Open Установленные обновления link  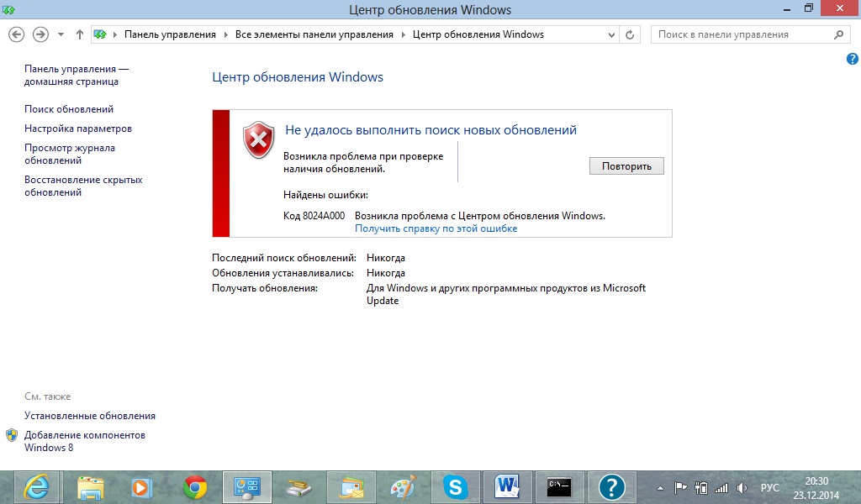point(89,416)
